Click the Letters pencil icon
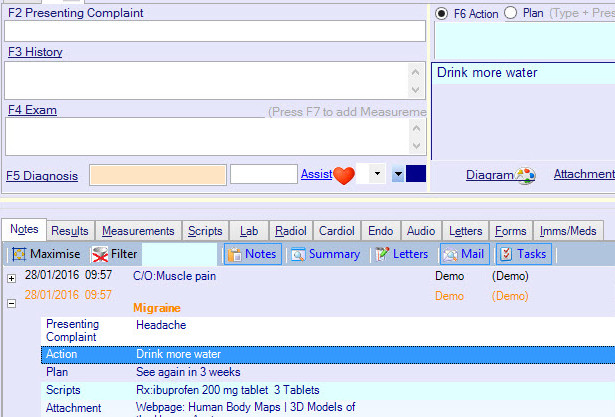This screenshot has height=417, width=615. click(382, 254)
